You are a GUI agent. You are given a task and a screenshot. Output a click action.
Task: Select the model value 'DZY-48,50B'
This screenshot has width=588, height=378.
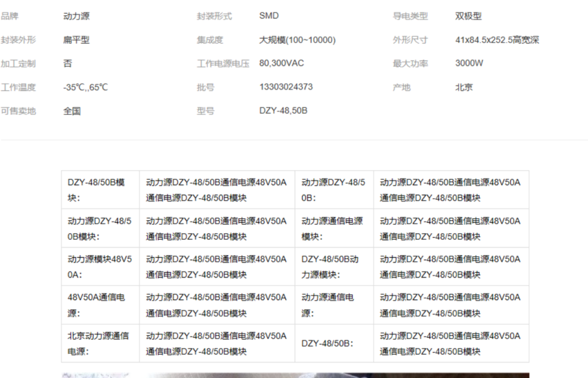(283, 111)
